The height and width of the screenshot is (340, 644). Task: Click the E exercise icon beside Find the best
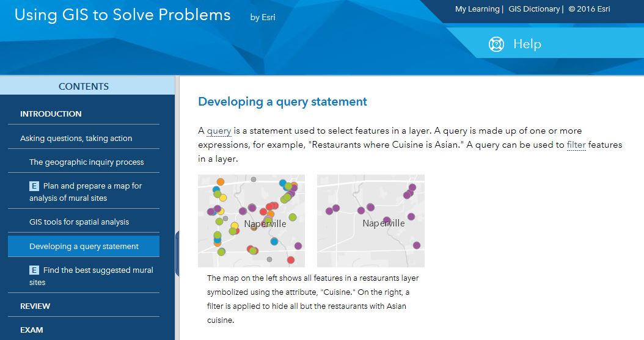point(34,270)
